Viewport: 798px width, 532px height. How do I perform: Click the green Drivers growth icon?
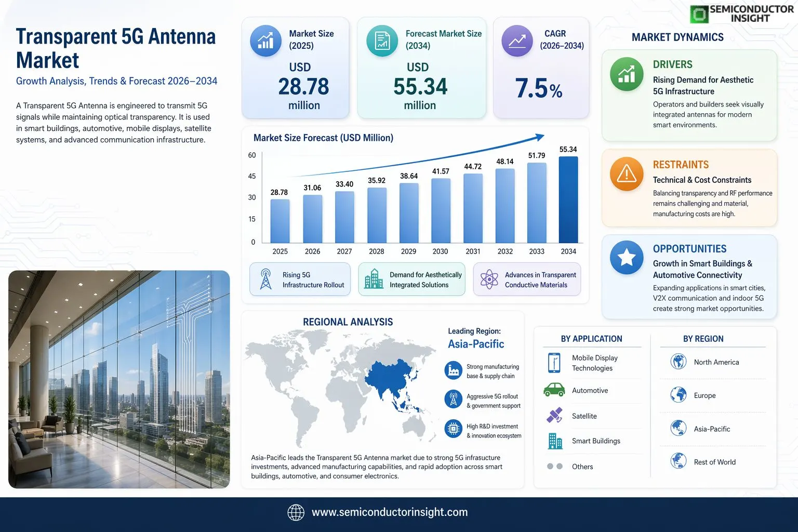[627, 74]
